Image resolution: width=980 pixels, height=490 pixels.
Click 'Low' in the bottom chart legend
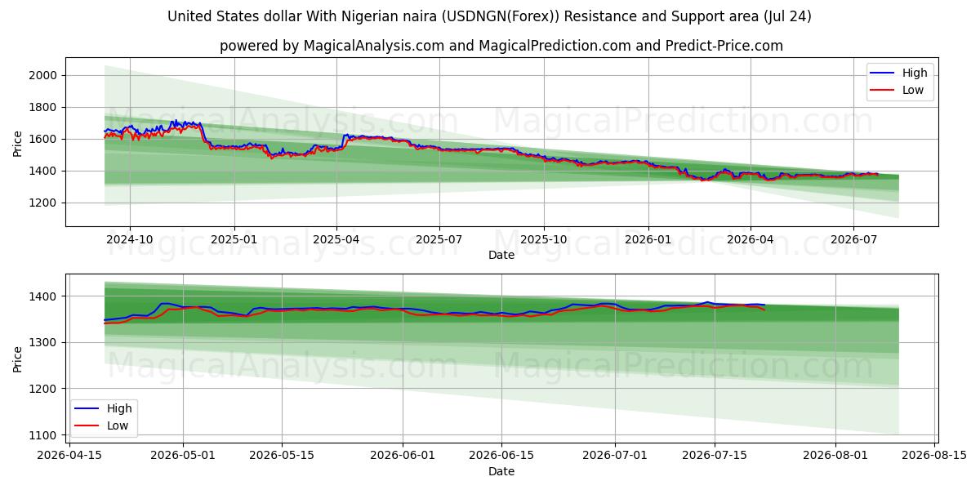point(118,425)
